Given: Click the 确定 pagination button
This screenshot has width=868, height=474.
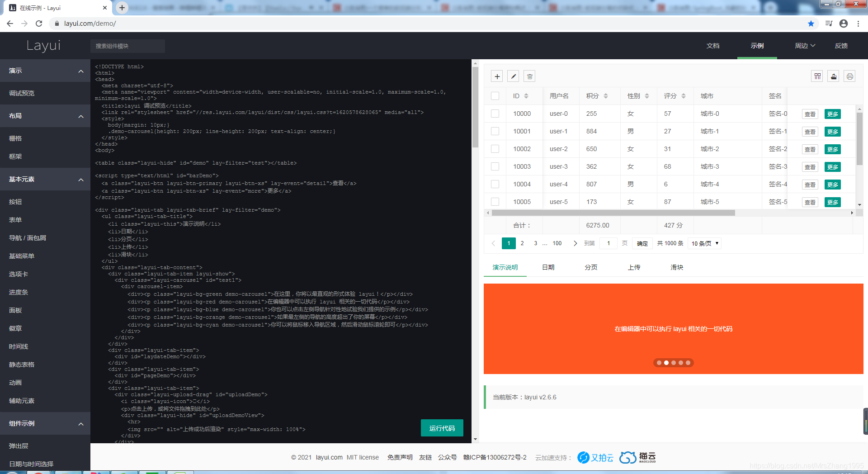Looking at the screenshot, I should coord(642,243).
